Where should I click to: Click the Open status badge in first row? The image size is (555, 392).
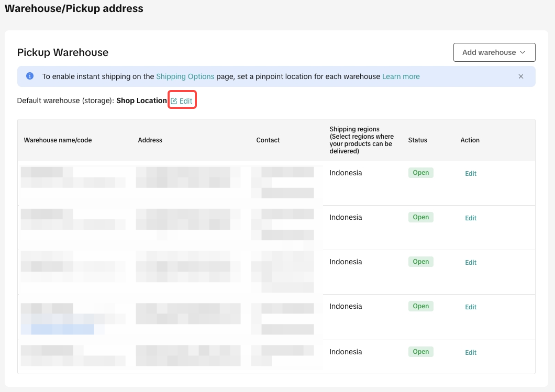pyautogui.click(x=420, y=173)
